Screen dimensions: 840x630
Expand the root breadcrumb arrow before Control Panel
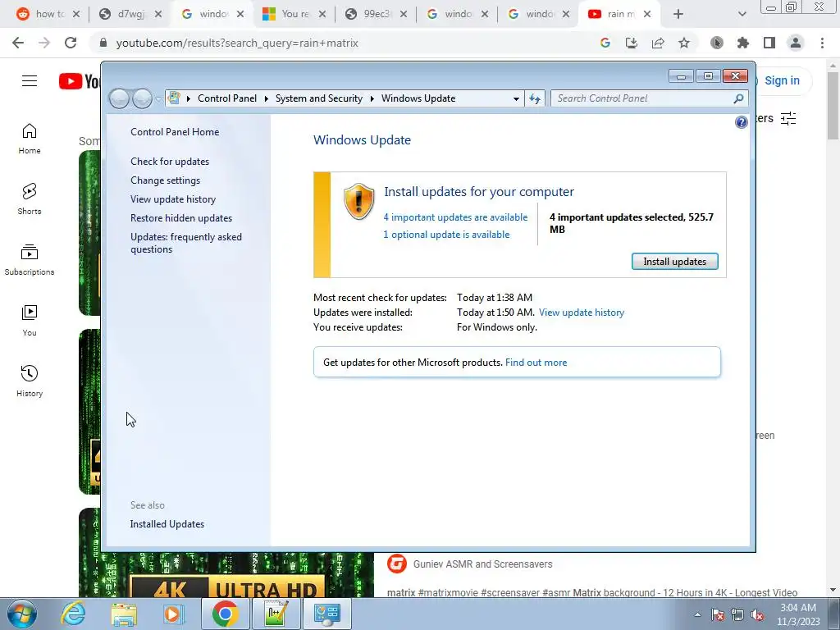click(189, 98)
